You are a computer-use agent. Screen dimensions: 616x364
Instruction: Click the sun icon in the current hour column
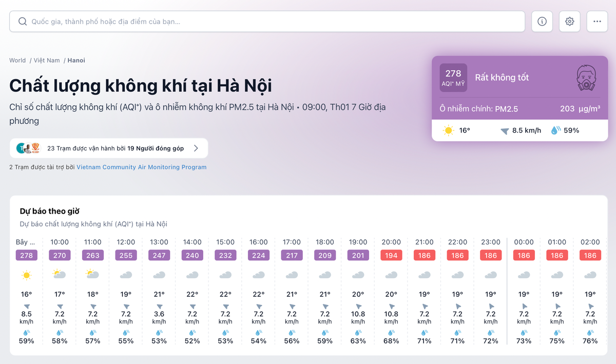26,274
